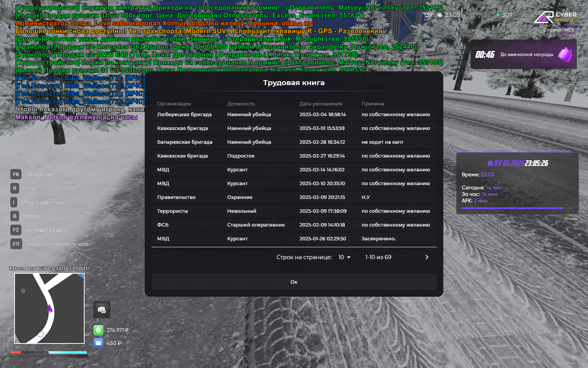Click the Открыть чат hint label
The image size is (588, 368).
39,174
